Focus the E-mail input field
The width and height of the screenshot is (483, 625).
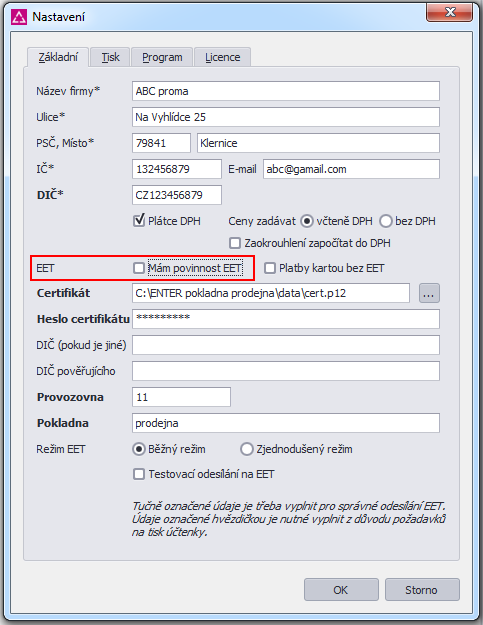351,169
